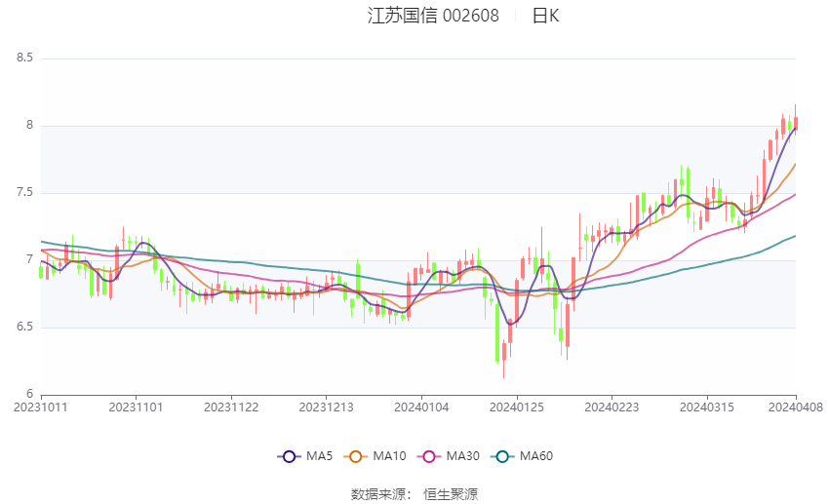
Task: Toggle the MA10 legend series
Action: (375, 456)
